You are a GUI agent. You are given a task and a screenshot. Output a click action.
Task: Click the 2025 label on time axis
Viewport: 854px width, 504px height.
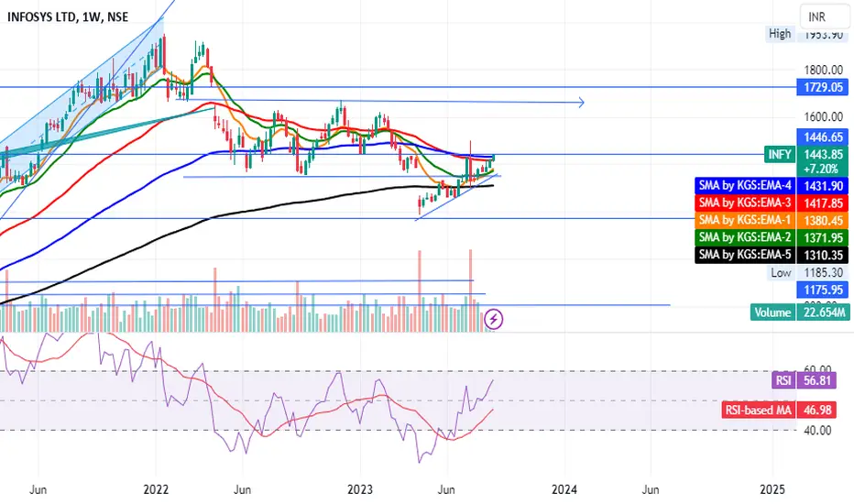coord(772,489)
